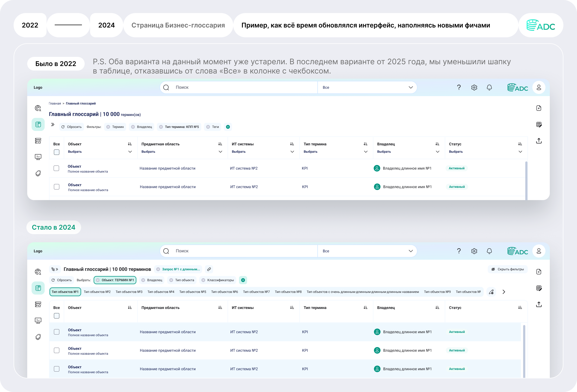Show more tabs with the right arrow
This screenshot has width=577, height=392.
pos(504,292)
